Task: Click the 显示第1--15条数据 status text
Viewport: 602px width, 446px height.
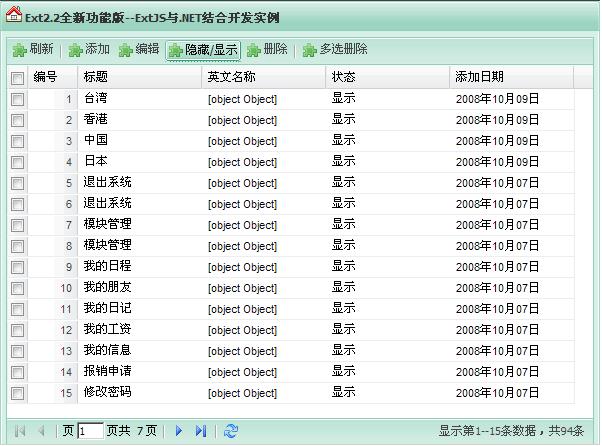Action: [x=487, y=431]
